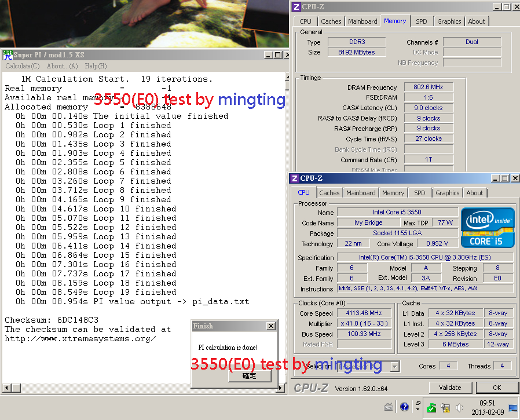Image resolution: width=520 pixels, height=420 pixels.
Task: Click the Validate button in CPU-Z
Action: click(450, 388)
